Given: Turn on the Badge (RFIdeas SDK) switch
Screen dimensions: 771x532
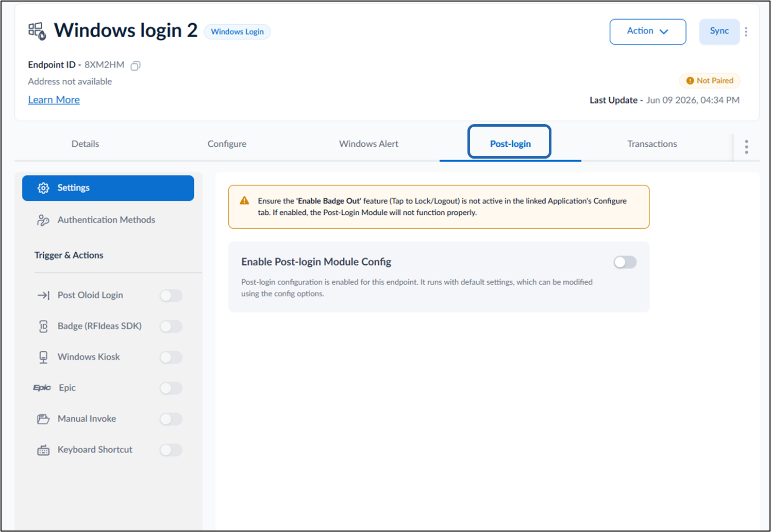Looking at the screenshot, I should point(171,327).
